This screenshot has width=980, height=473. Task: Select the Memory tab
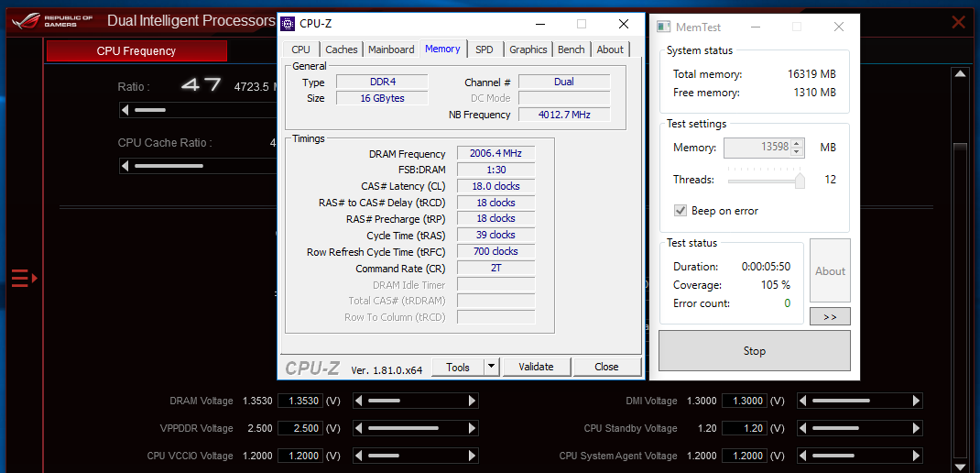(x=442, y=49)
